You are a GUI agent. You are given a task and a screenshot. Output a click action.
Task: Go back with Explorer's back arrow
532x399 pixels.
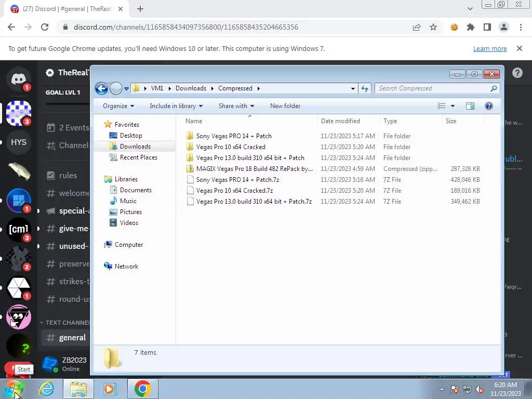pyautogui.click(x=101, y=88)
